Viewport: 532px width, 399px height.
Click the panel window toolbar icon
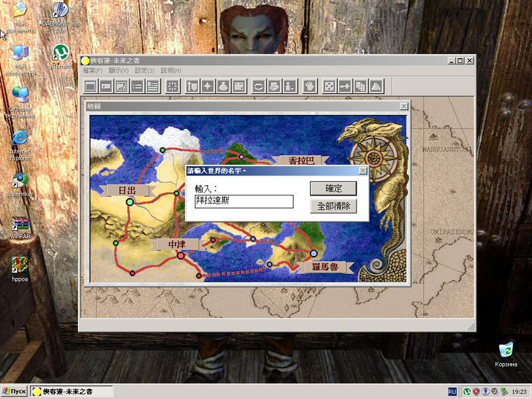[239, 86]
